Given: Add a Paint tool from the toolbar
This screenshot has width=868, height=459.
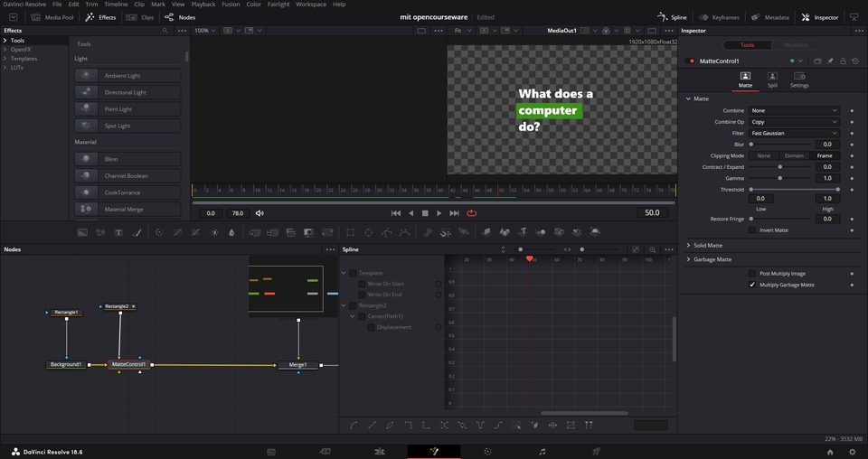Looking at the screenshot, I should coord(137,233).
